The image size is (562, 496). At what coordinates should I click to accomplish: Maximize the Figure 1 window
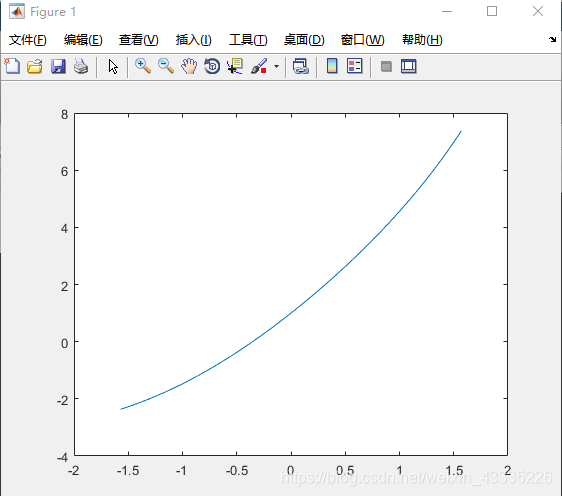click(x=492, y=11)
